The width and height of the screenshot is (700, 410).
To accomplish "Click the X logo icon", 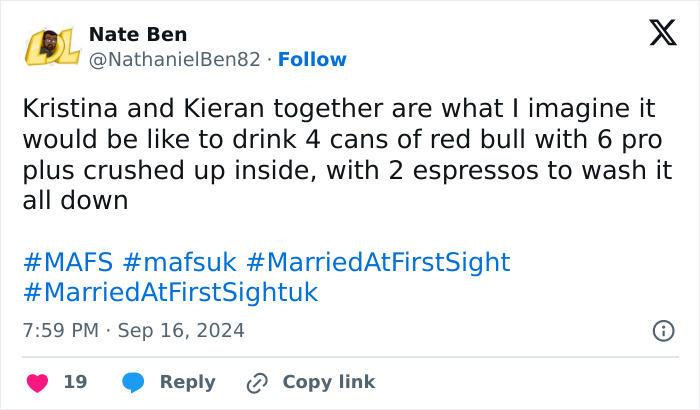I will pyautogui.click(x=662, y=34).
